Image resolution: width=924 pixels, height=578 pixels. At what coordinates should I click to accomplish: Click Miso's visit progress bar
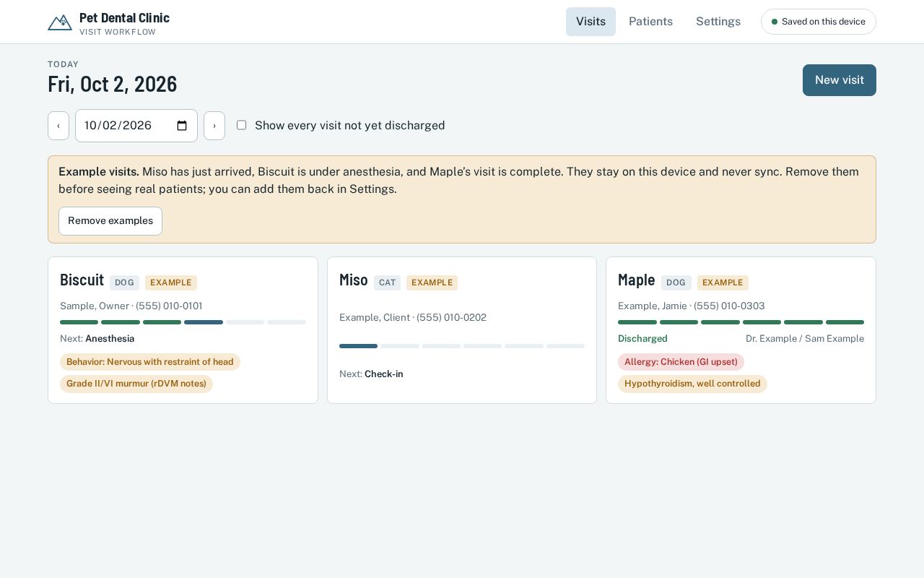[x=462, y=346]
